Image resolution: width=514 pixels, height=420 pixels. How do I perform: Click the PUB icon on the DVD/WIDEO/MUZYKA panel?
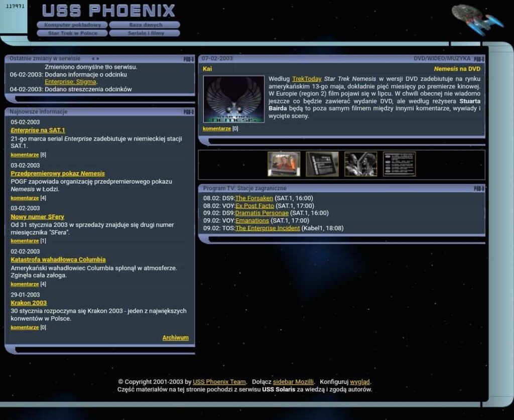[479, 59]
